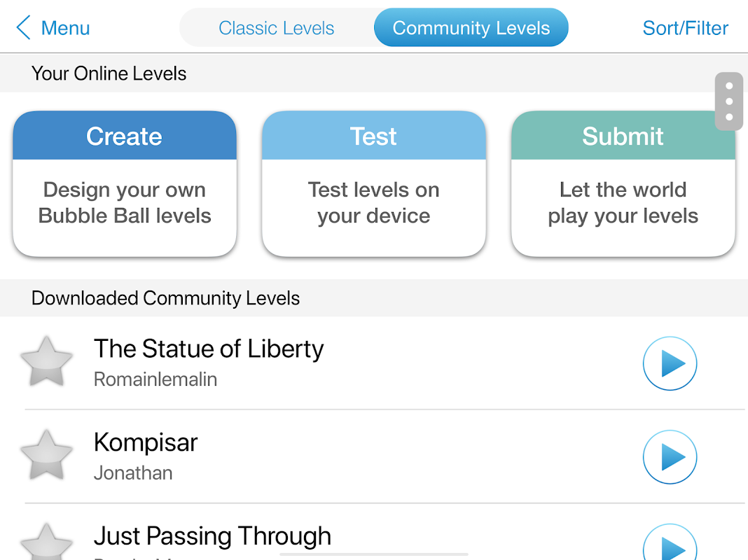Tap the author name Romainlemalin
The image size is (748, 560).
coord(155,379)
